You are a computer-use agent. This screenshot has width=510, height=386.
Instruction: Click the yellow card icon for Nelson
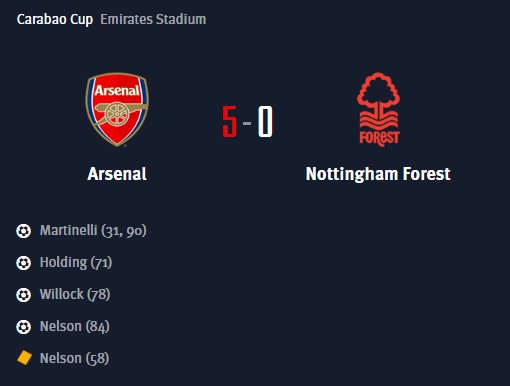24,358
